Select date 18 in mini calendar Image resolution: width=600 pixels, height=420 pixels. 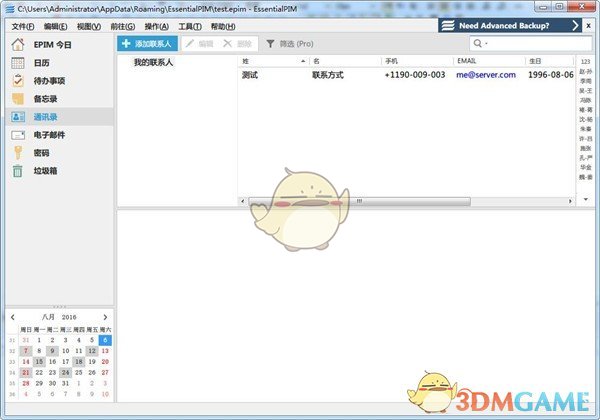coord(78,361)
